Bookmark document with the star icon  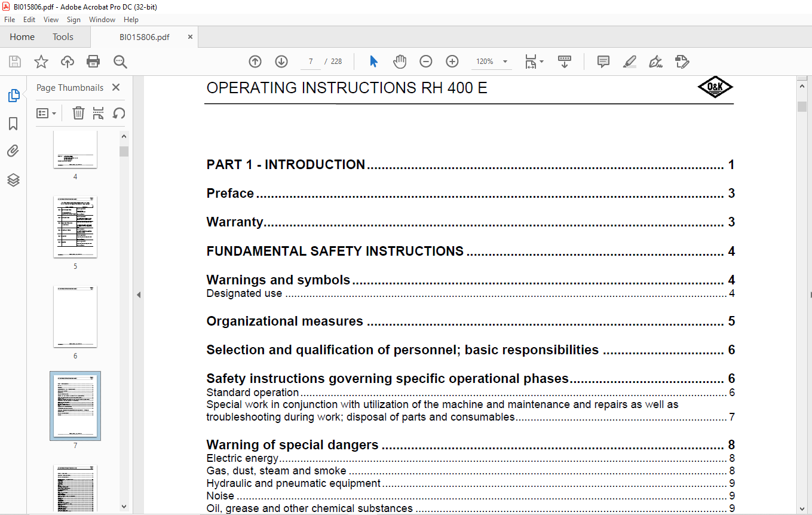(41, 62)
